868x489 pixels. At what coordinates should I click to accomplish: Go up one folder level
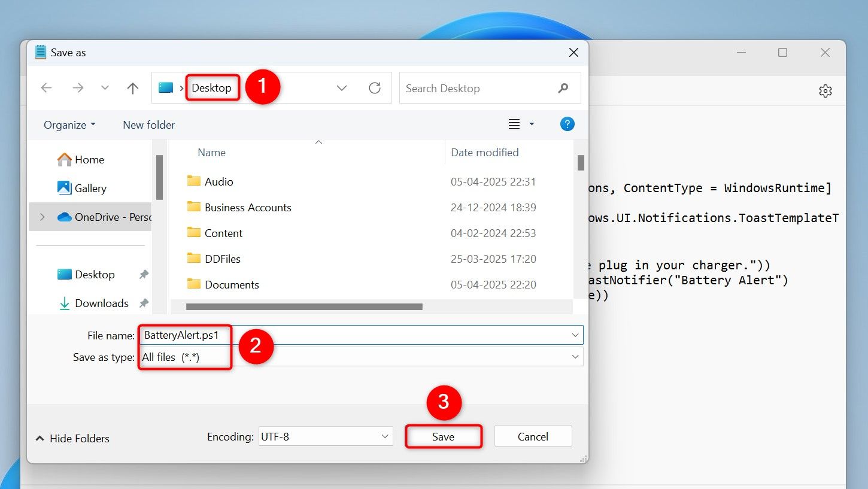point(132,89)
